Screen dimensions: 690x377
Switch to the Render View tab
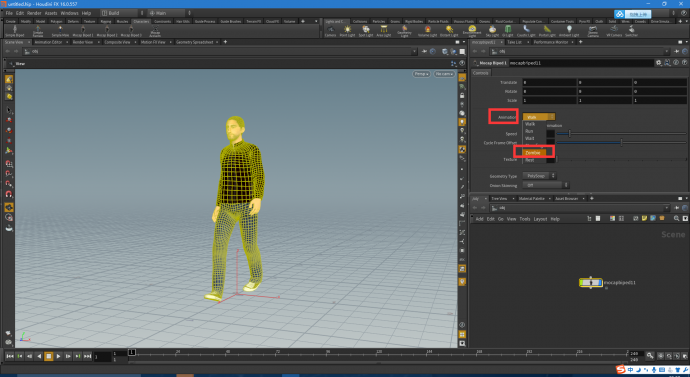point(83,42)
